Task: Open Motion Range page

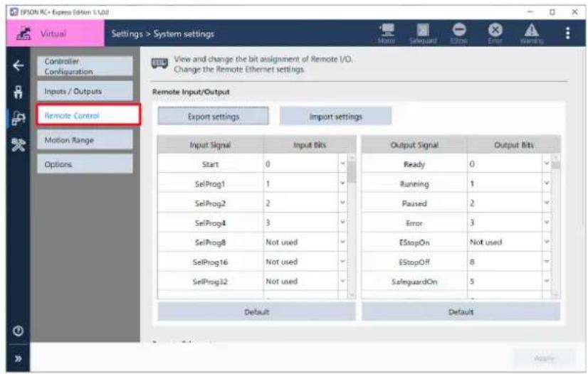Action: [85, 140]
